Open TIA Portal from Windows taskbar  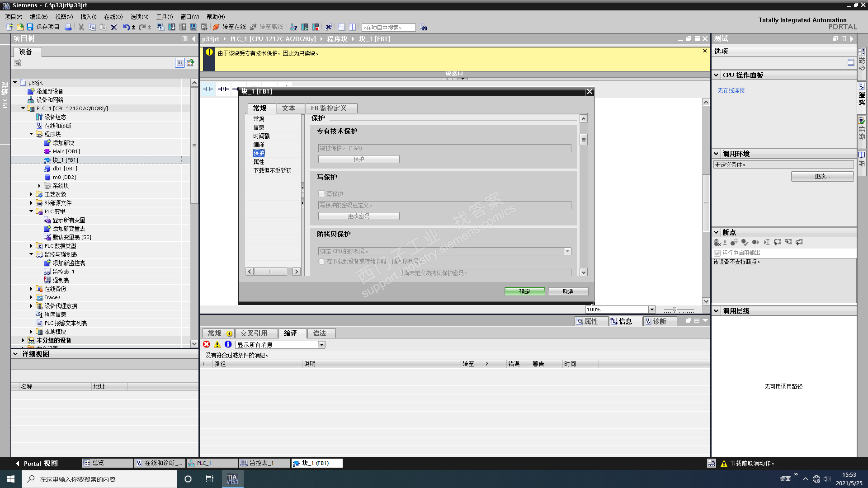coord(232,479)
